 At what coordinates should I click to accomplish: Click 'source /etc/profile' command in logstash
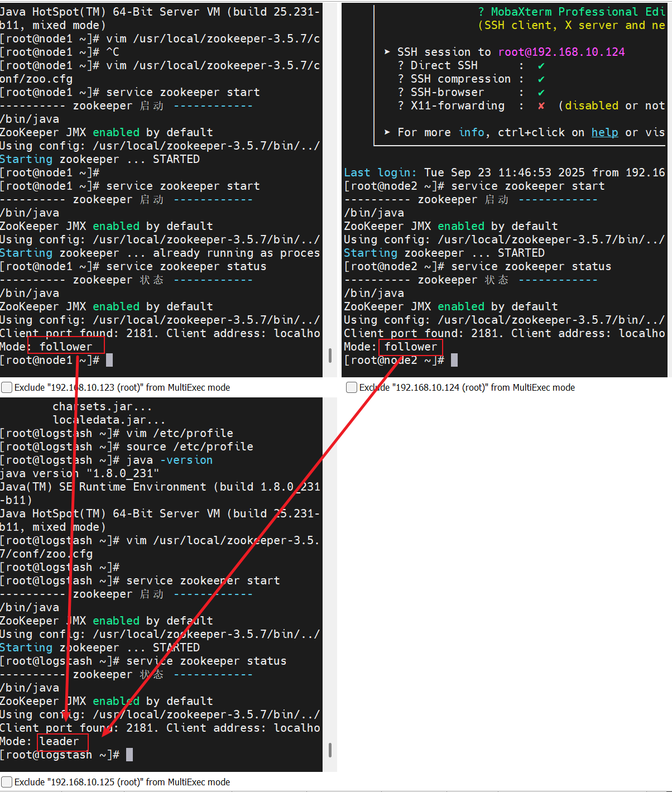tap(190, 447)
